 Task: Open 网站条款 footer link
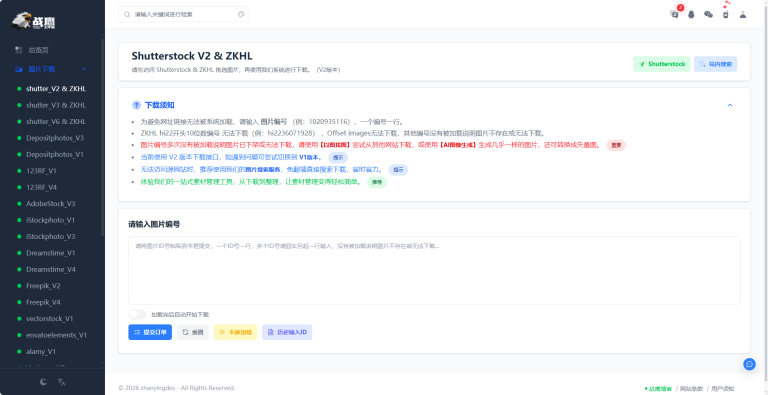pyautogui.click(x=691, y=388)
